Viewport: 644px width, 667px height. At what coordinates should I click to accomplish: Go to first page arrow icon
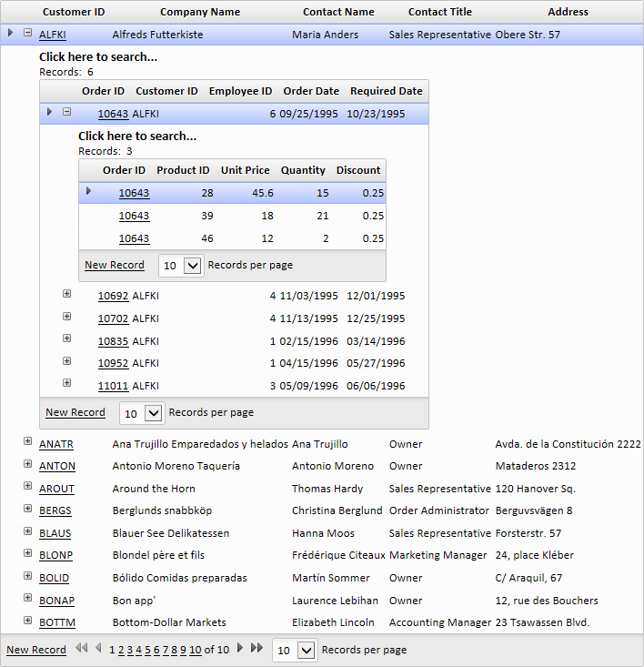pyautogui.click(x=82, y=648)
